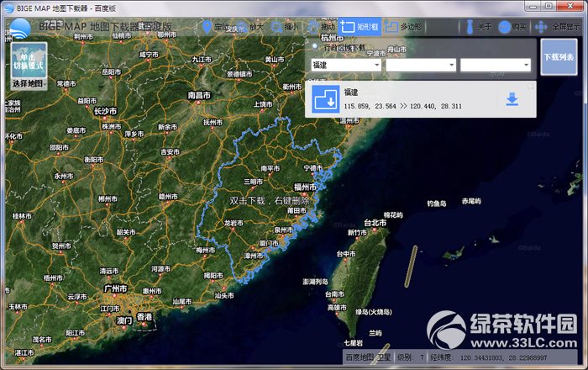
Task: Open the empty city dropdown in the middle
Action: pyautogui.click(x=421, y=65)
